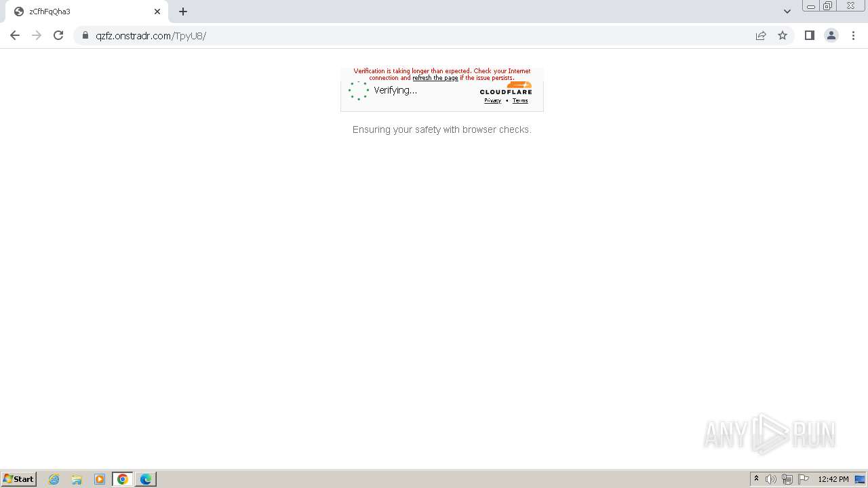Open Microsoft Edge from the taskbar

click(146, 479)
